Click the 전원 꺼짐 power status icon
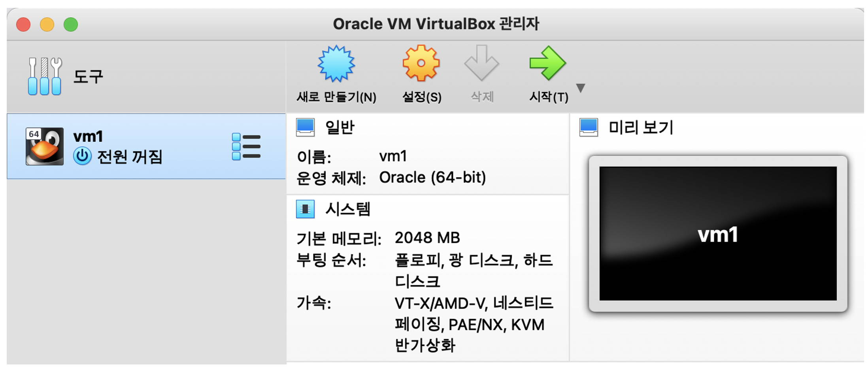868x368 pixels. [82, 156]
